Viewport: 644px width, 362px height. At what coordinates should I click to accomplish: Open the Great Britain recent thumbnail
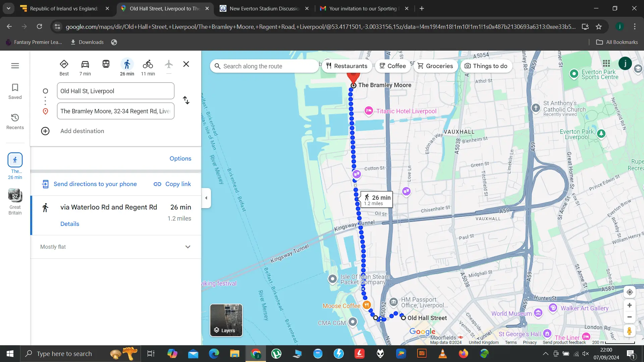pos(15,202)
